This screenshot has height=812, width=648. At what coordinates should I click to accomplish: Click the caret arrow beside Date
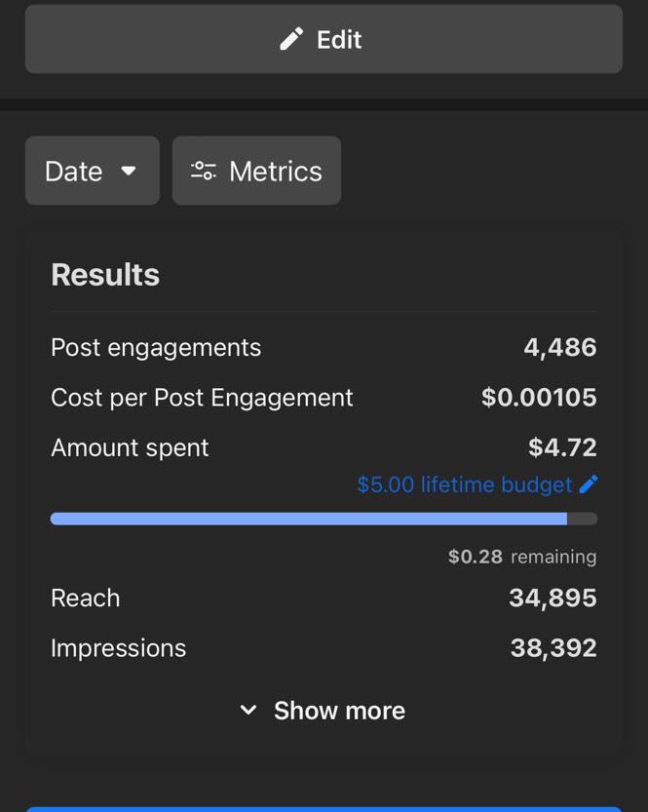pos(129,171)
